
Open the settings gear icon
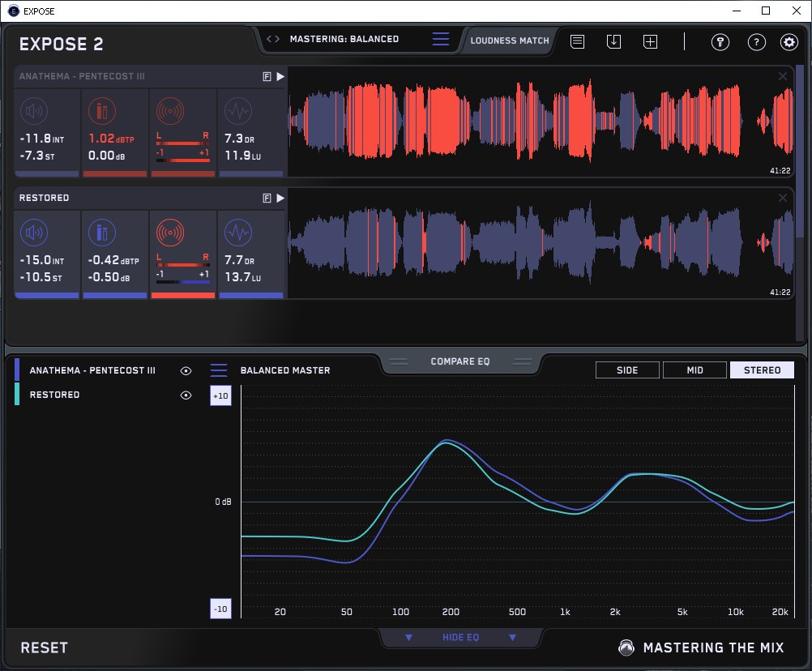(x=788, y=42)
